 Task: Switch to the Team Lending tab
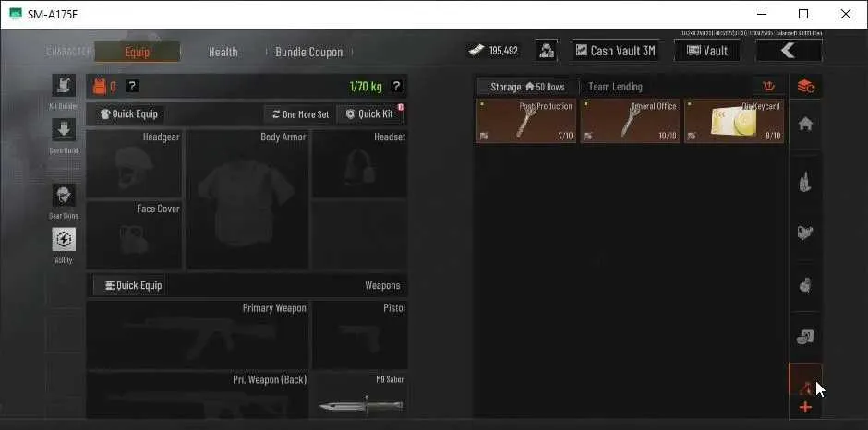pos(615,87)
